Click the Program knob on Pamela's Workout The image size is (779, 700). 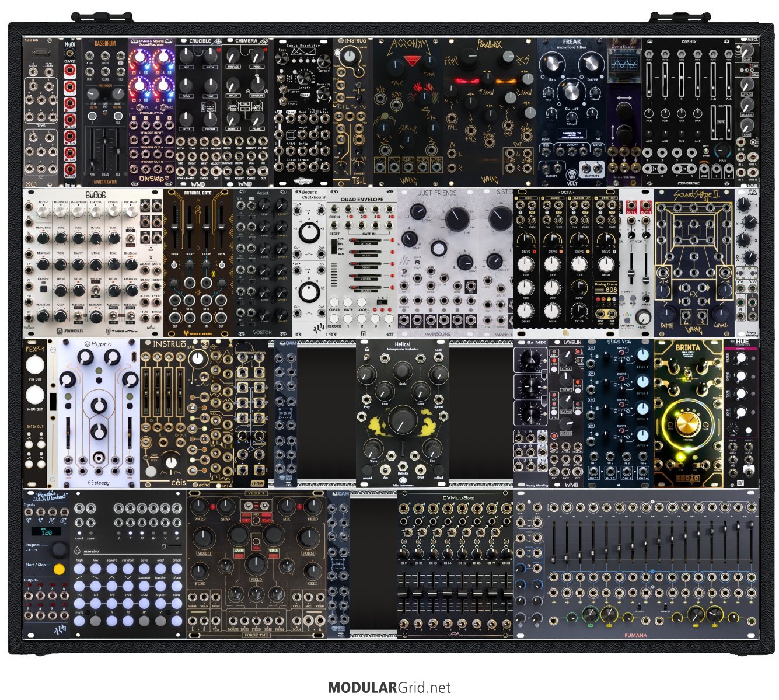(x=58, y=550)
